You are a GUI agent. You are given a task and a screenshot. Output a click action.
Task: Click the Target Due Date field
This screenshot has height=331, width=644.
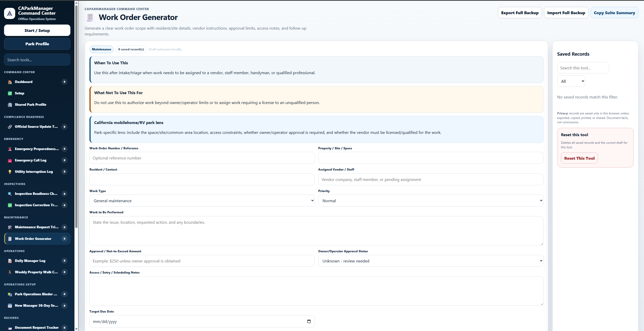[202, 321]
